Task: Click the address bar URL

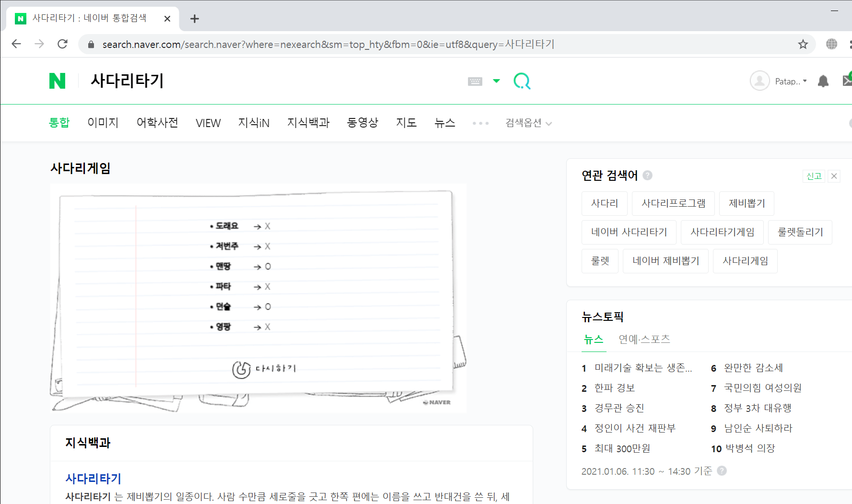Action: pos(328,44)
